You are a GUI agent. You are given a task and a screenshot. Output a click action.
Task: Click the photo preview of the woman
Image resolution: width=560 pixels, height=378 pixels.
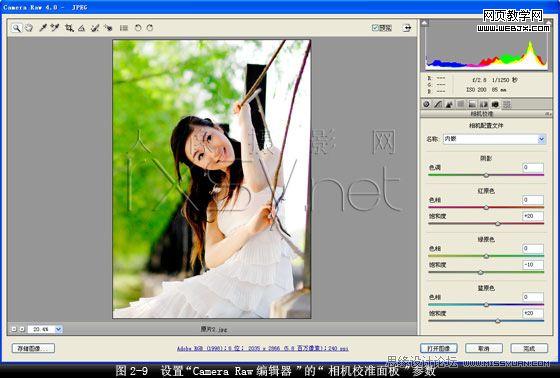pyautogui.click(x=212, y=179)
